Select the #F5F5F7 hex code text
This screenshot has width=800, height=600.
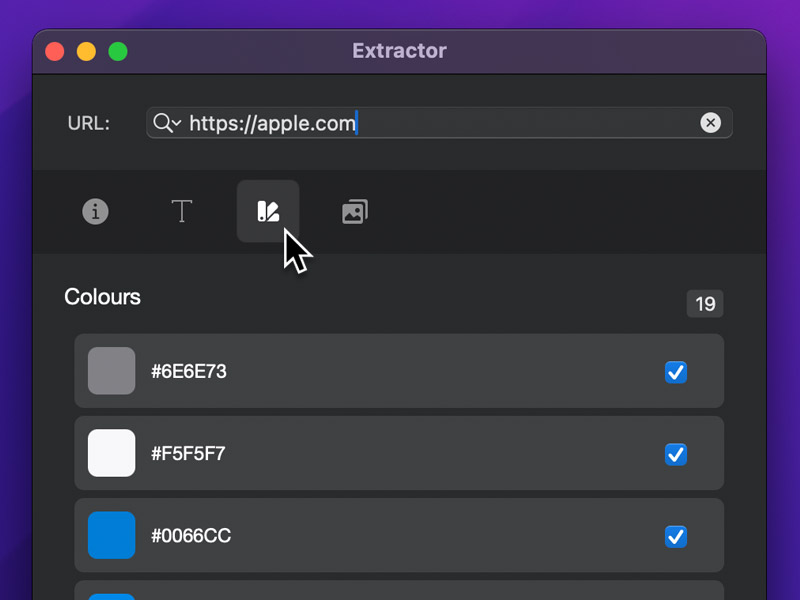click(x=188, y=454)
